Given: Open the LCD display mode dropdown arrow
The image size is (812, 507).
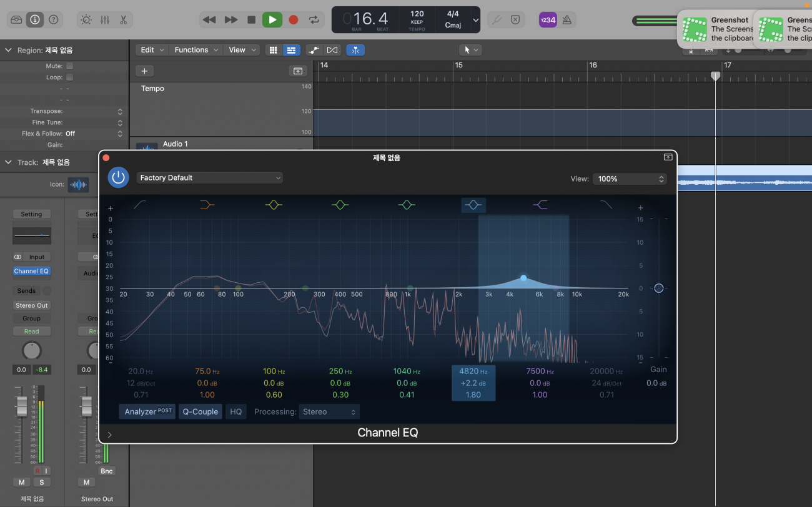Looking at the screenshot, I should pyautogui.click(x=475, y=20).
